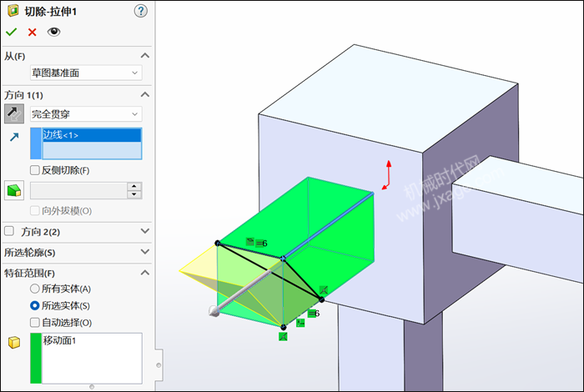This screenshot has width=584, height=392.
Task: Click the draft angle input field
Action: (x=78, y=190)
